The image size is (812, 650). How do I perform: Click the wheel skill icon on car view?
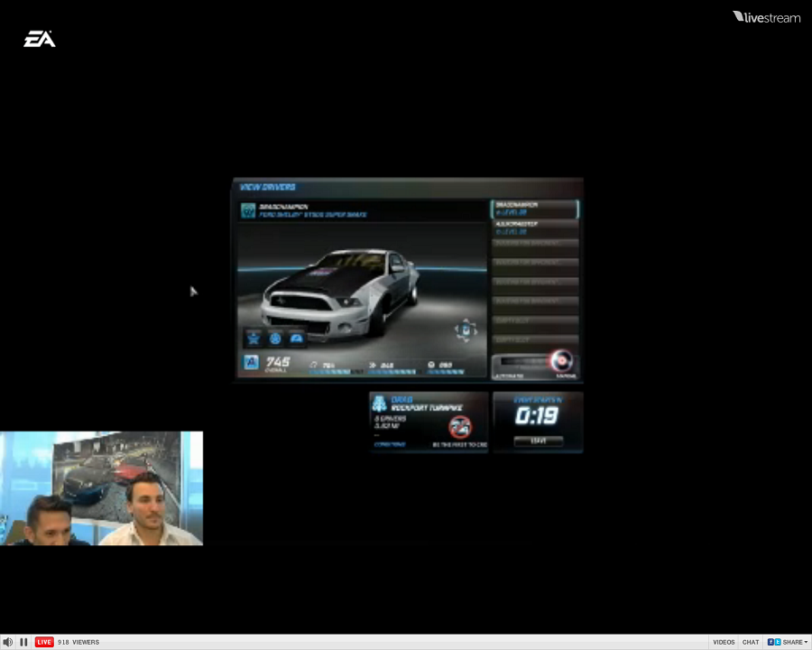point(275,339)
